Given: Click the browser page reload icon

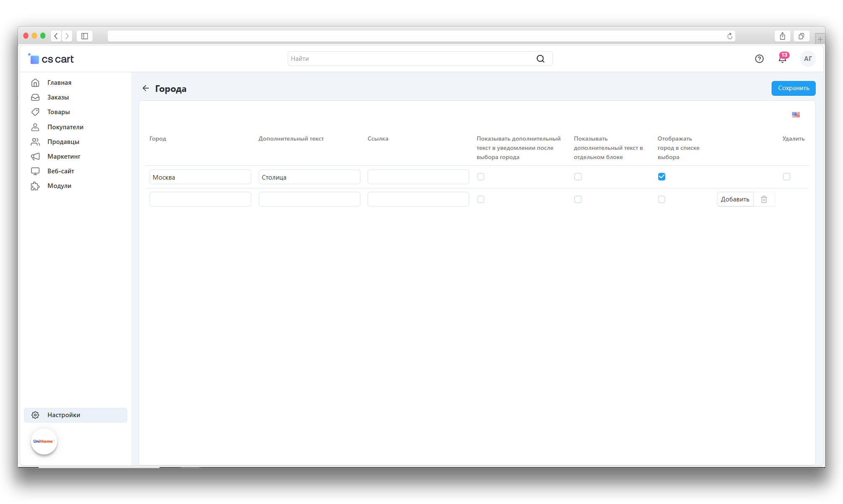Looking at the screenshot, I should pyautogui.click(x=730, y=37).
